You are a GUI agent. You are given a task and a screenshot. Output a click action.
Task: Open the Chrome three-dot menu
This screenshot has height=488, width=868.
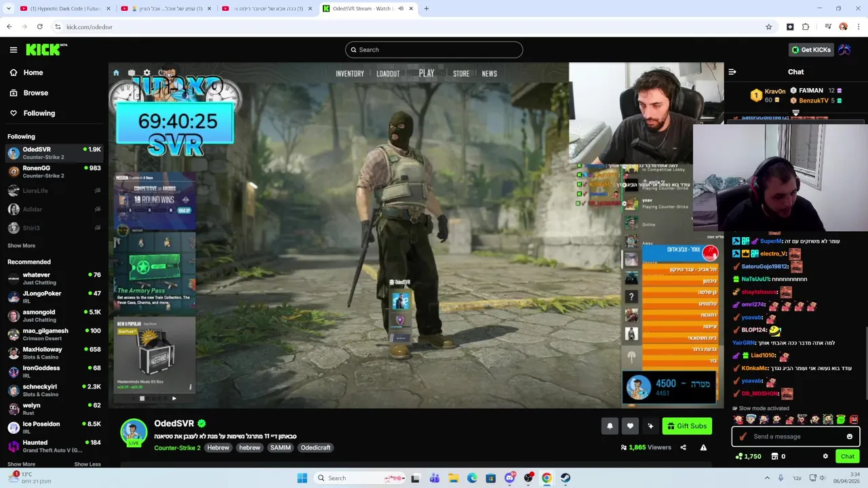(859, 27)
